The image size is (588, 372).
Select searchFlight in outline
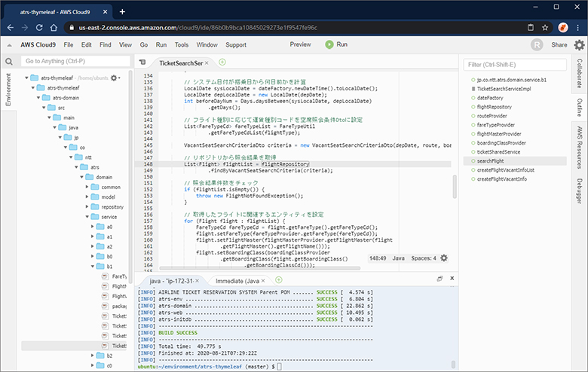tap(515, 161)
